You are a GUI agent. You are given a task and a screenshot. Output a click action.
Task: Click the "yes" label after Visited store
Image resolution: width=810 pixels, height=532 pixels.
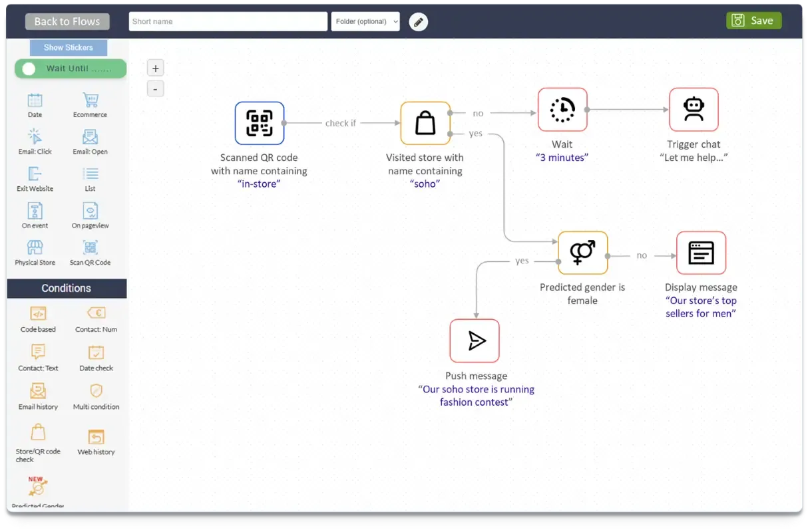475,134
